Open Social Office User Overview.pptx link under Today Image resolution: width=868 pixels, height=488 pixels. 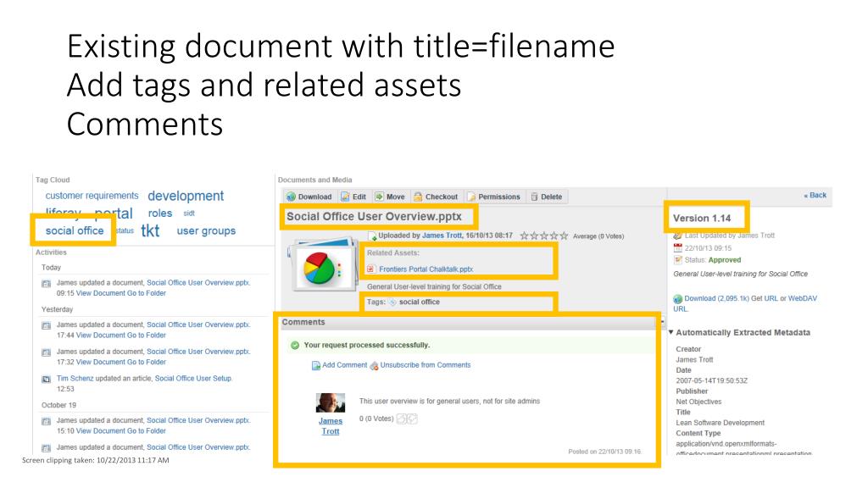198,283
